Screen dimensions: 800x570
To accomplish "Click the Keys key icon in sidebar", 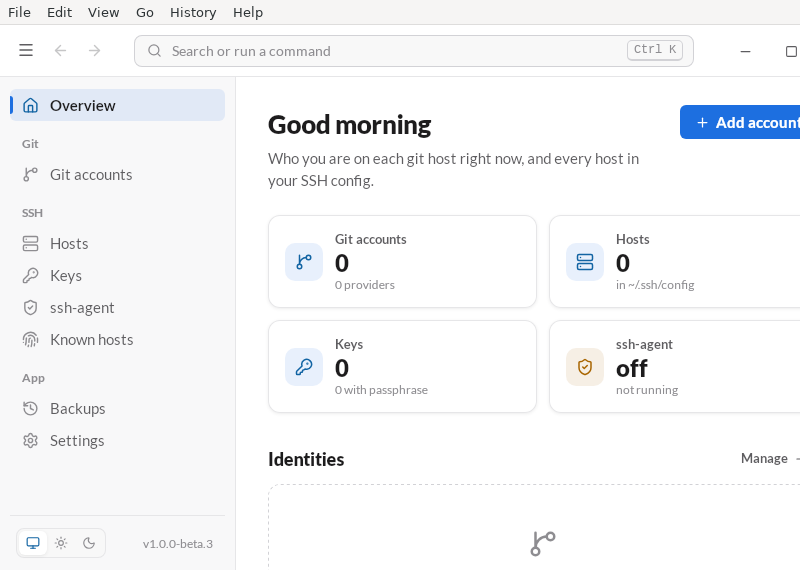I will tap(31, 276).
